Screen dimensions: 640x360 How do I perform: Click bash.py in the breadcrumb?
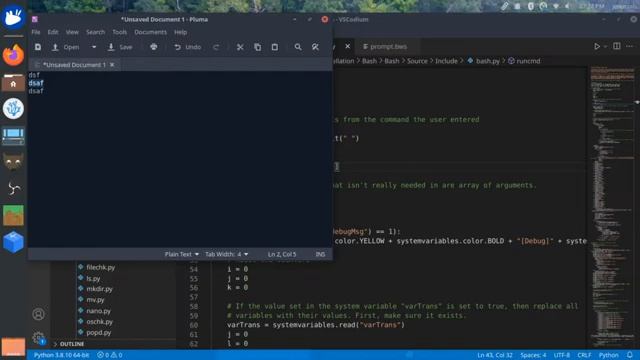tap(484, 61)
